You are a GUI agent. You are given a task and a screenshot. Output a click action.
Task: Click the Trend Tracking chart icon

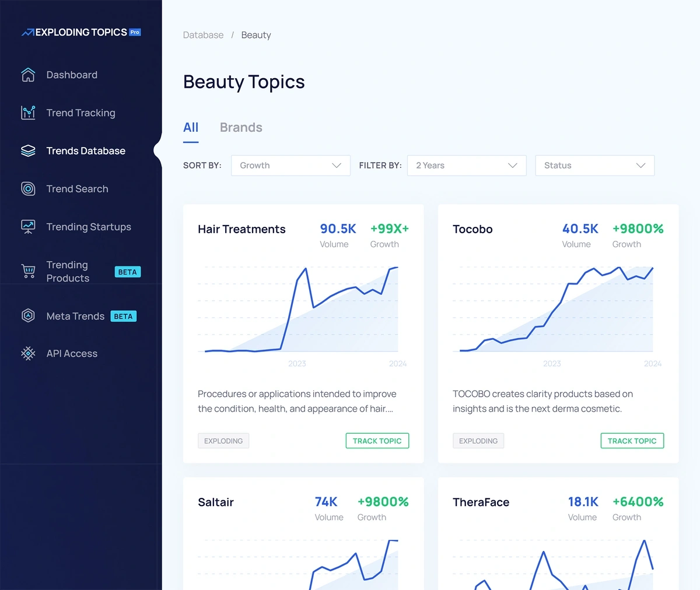click(28, 113)
